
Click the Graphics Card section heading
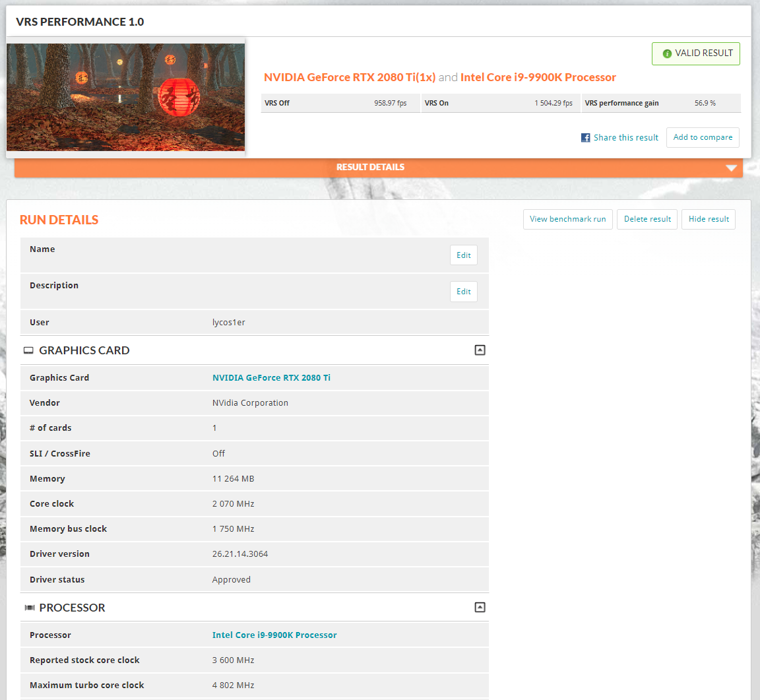pos(84,350)
